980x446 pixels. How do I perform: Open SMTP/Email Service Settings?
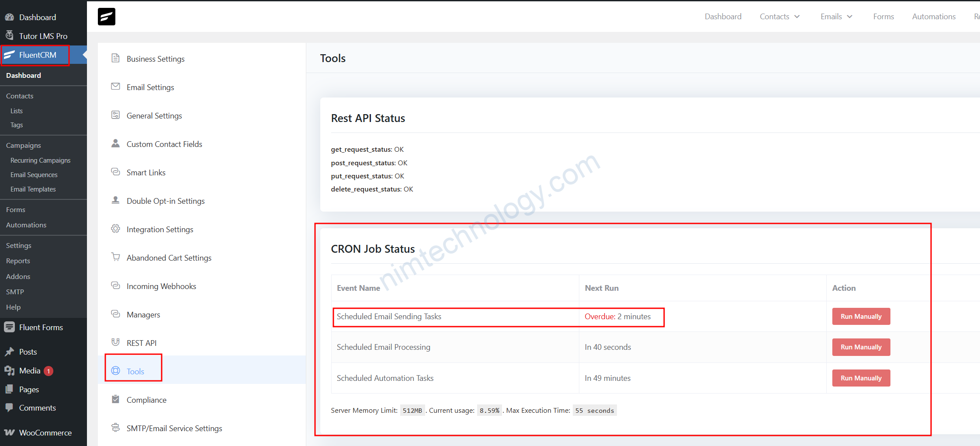[174, 429]
